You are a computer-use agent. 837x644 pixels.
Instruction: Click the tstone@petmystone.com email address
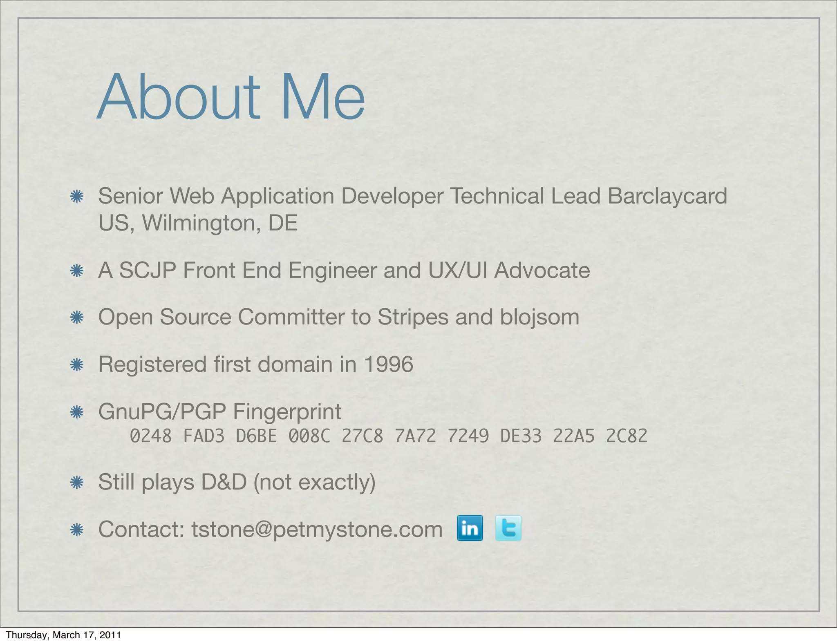pyautogui.click(x=317, y=530)
